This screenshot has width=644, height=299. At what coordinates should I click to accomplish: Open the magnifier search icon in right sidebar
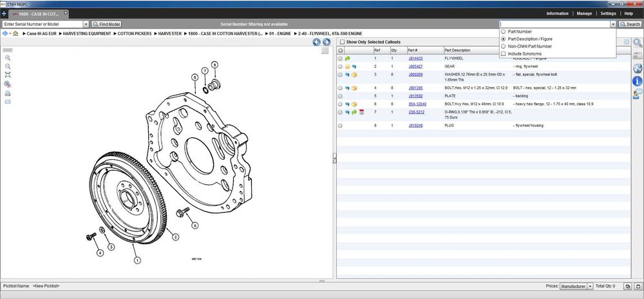point(637,43)
